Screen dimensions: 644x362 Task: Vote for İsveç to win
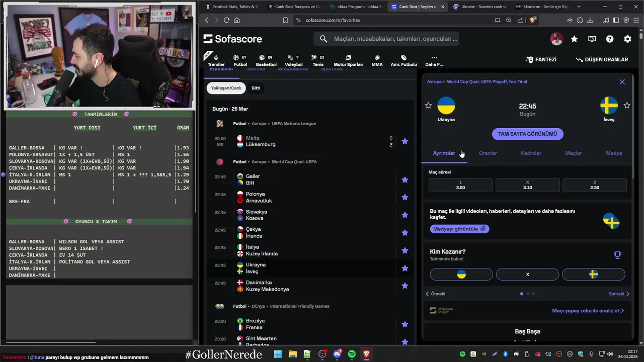594,274
